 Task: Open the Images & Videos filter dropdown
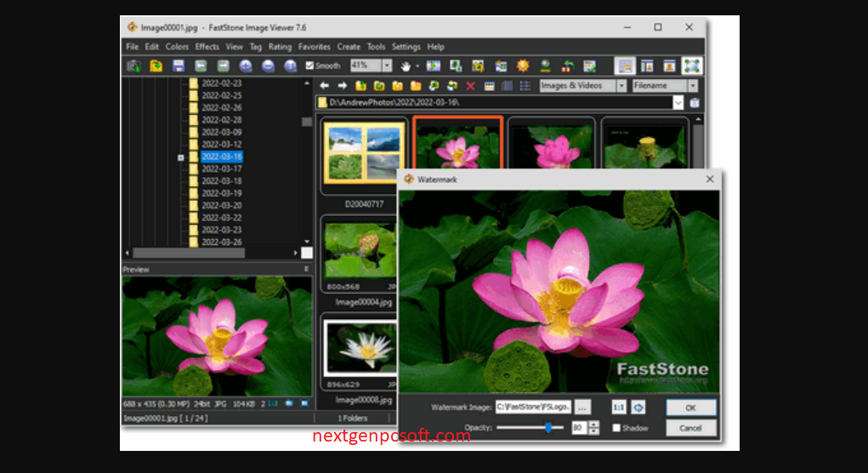[621, 86]
